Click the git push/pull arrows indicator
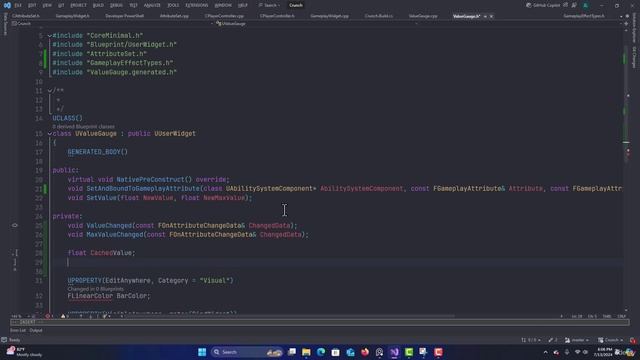The height and width of the screenshot is (360, 640). pyautogui.click(x=531, y=340)
